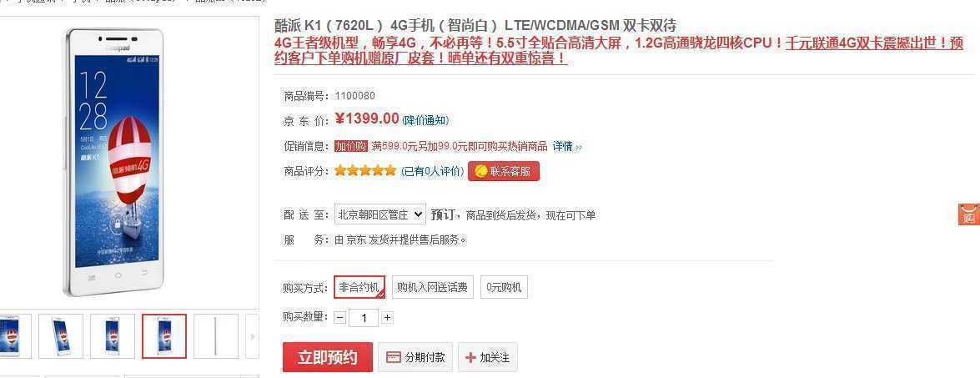Select the 购机入网送话费 purchase option

click(x=433, y=287)
